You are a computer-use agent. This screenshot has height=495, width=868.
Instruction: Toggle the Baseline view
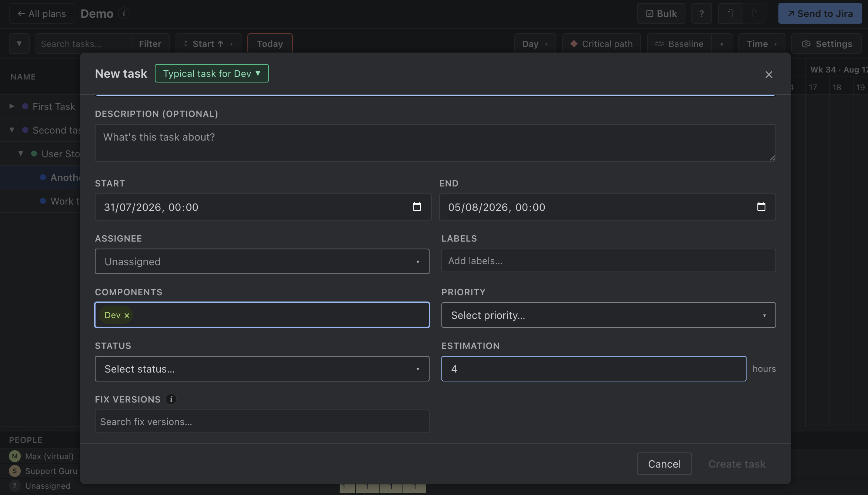click(x=679, y=44)
